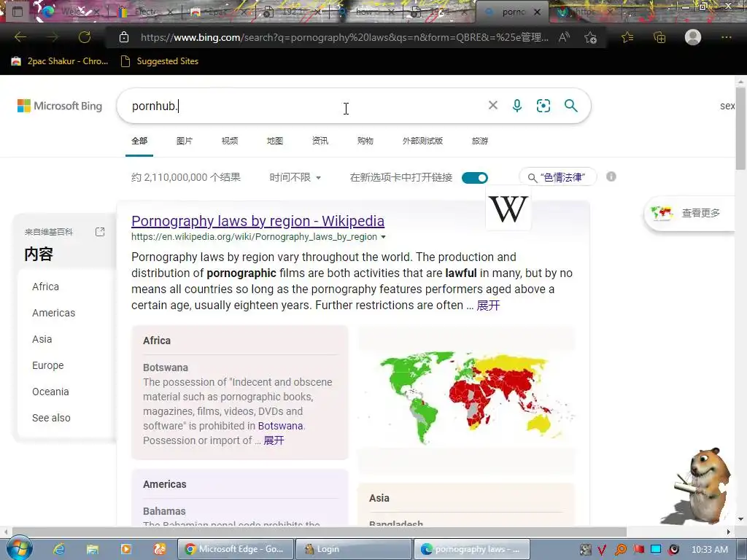Submit search with magnifier icon
The image size is (747, 560).
point(570,105)
